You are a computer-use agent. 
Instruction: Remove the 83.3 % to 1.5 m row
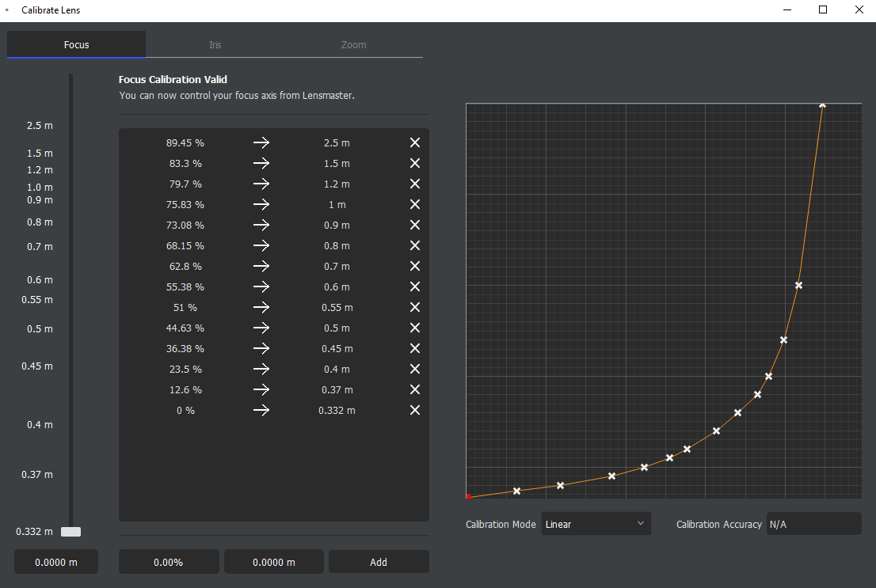click(x=414, y=163)
